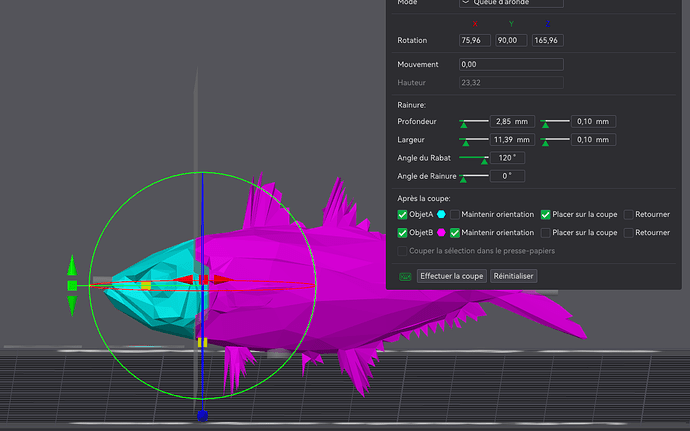
Task: Click the Rotation X value field
Action: tap(474, 40)
